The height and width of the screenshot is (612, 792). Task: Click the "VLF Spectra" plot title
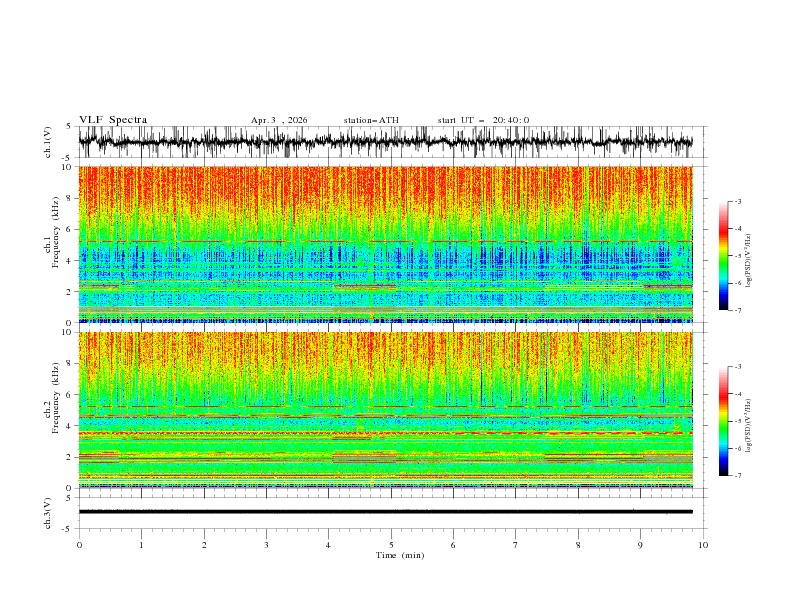pyautogui.click(x=113, y=120)
